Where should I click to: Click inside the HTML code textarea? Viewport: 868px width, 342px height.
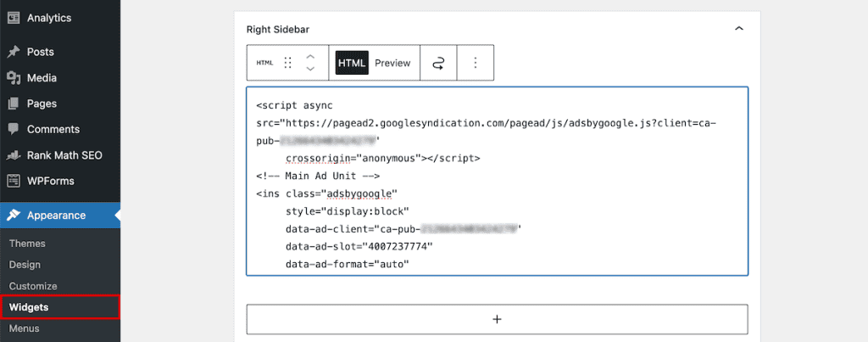tap(497, 182)
